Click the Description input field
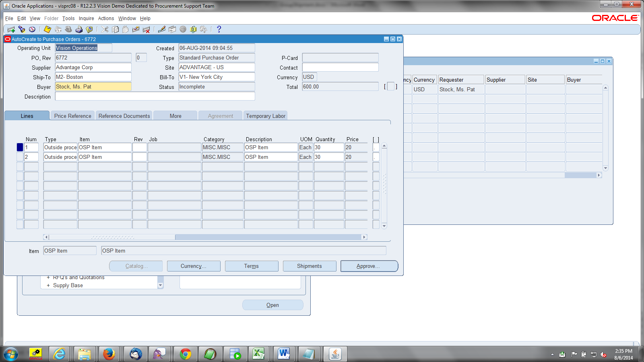 (x=155, y=96)
